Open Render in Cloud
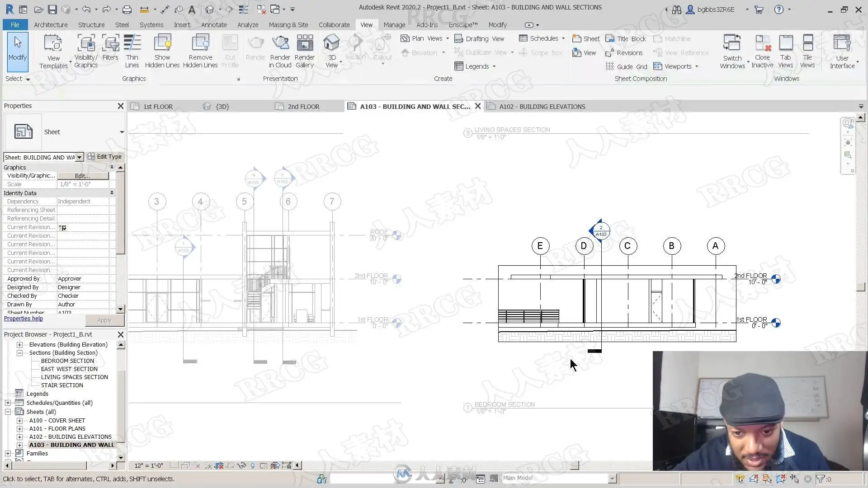 tap(280, 52)
